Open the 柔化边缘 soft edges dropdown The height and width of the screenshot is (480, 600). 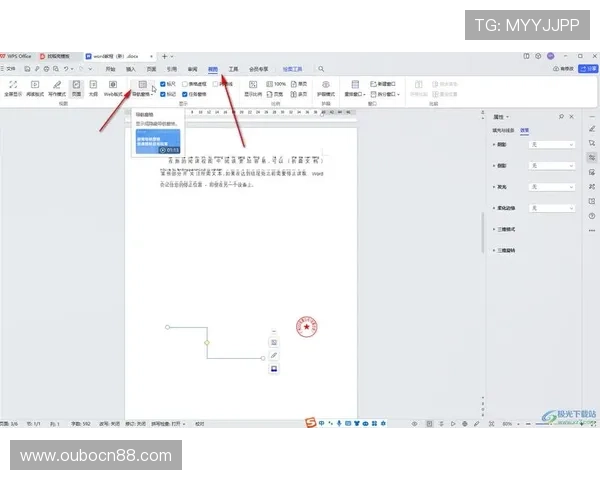551,208
